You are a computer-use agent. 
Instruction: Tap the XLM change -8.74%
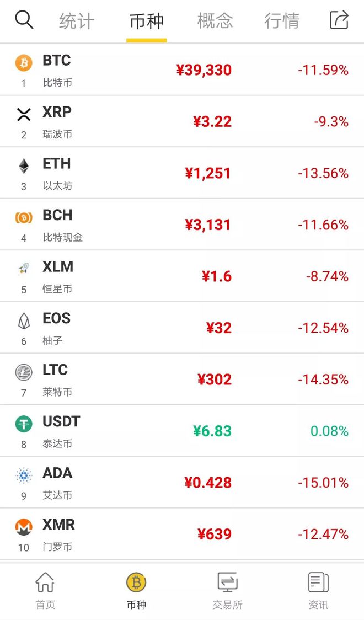[x=327, y=276]
